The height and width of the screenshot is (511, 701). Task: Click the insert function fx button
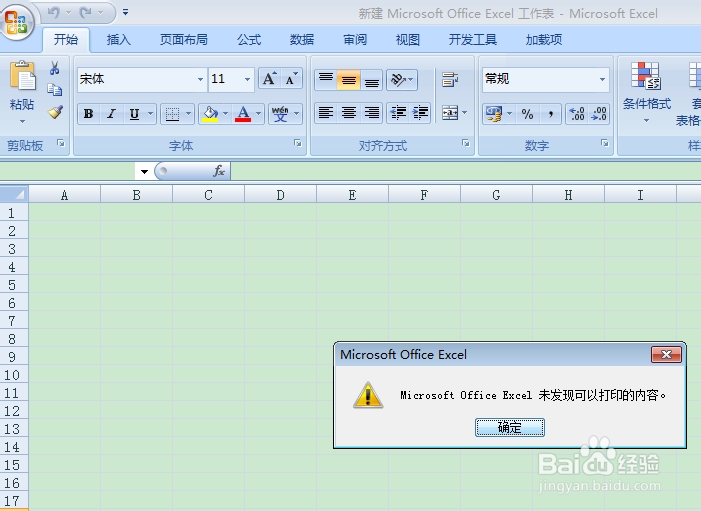[x=219, y=171]
